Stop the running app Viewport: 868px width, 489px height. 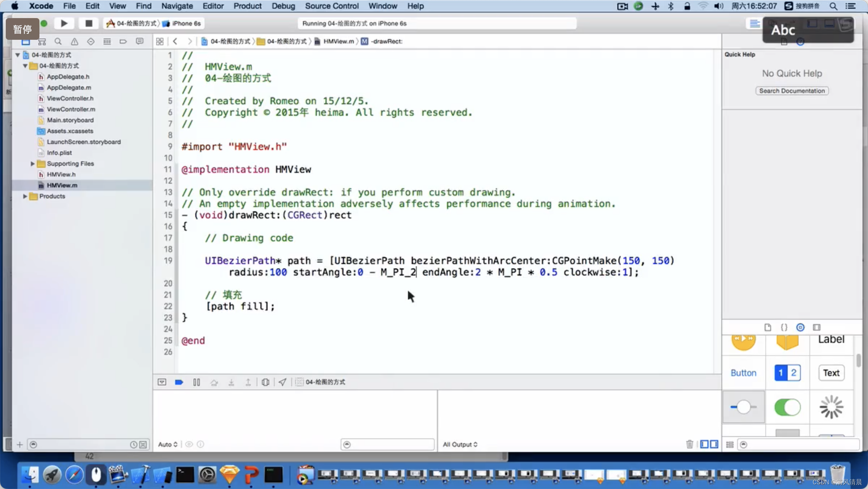click(89, 24)
